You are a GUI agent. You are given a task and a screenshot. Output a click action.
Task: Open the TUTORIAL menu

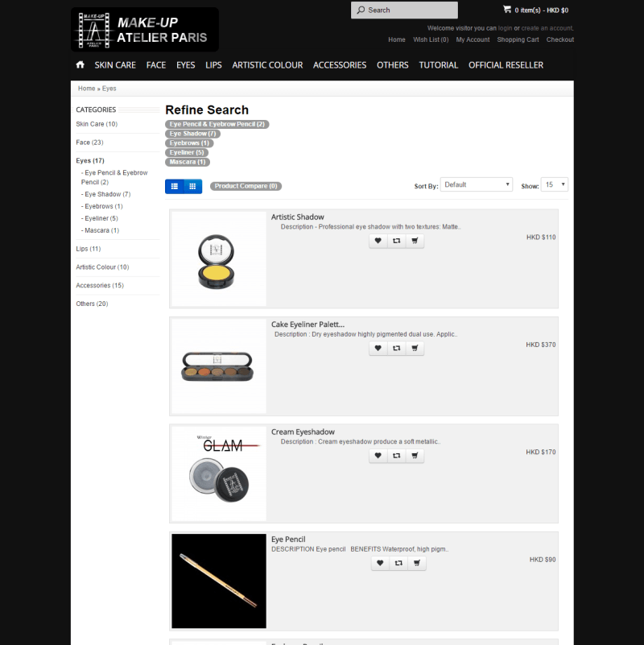439,65
